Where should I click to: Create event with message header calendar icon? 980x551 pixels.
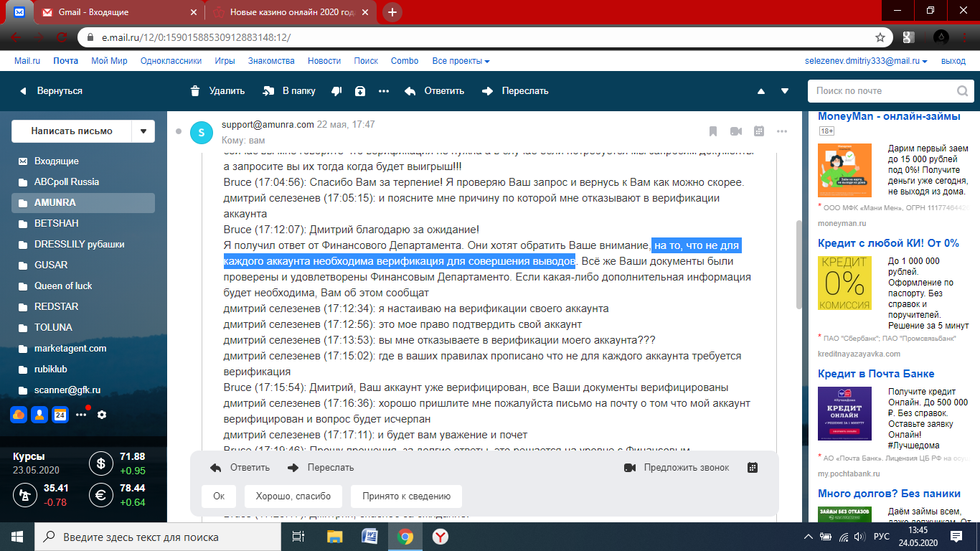(759, 131)
